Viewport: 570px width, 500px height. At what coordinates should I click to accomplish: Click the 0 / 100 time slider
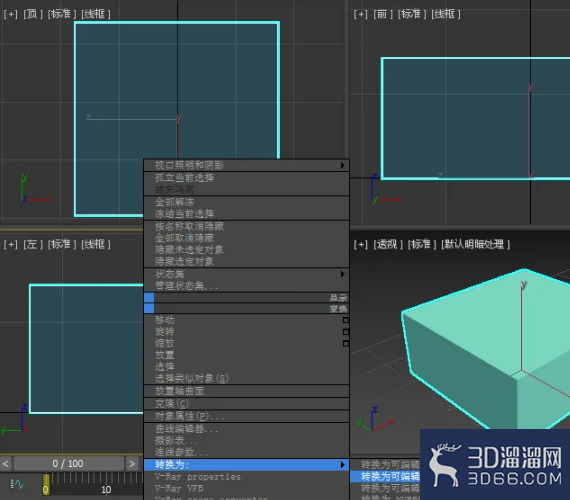click(68, 464)
